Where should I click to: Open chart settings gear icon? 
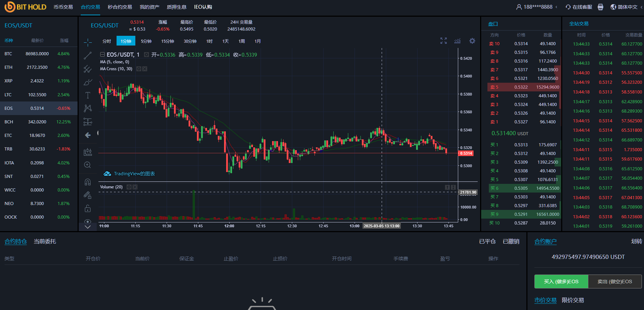click(x=472, y=41)
